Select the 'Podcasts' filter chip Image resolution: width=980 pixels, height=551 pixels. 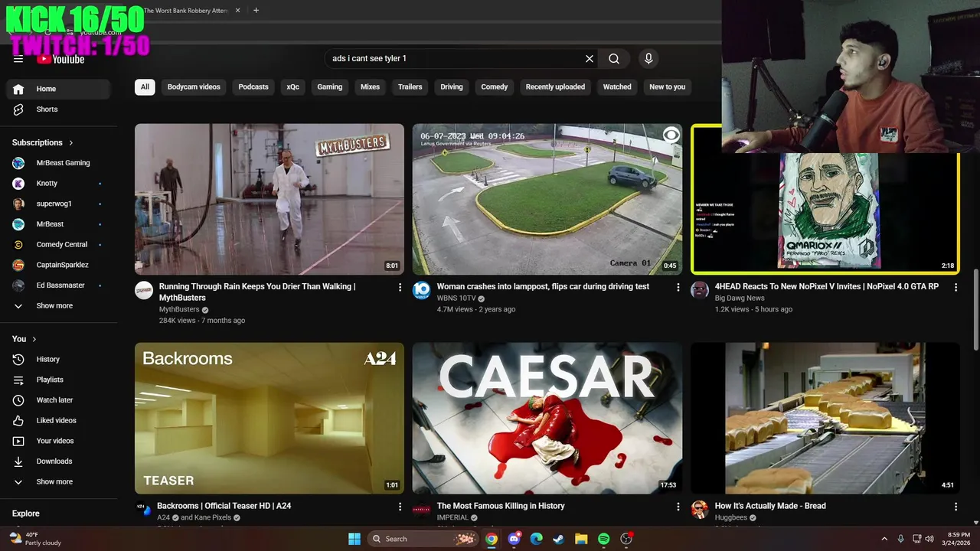pyautogui.click(x=253, y=86)
